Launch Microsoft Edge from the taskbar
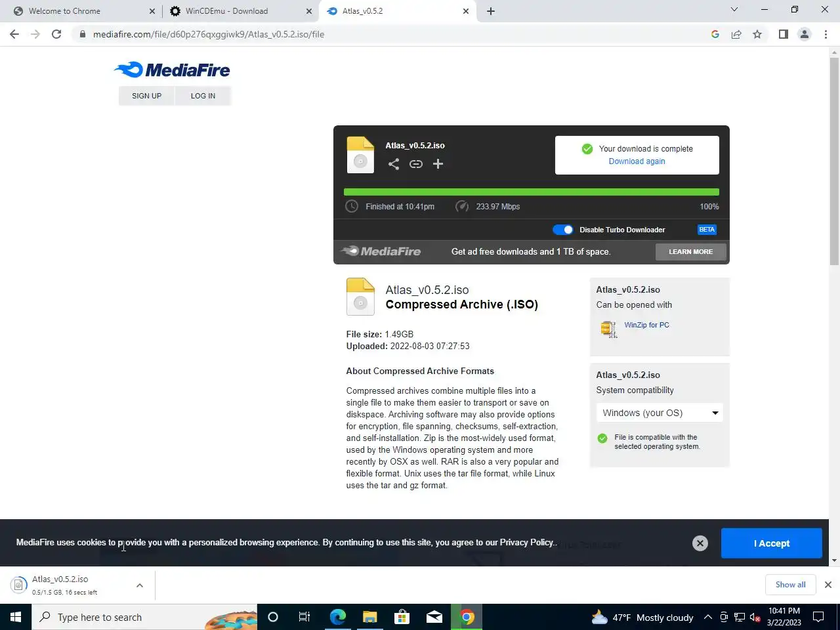This screenshot has height=630, width=840. click(x=337, y=617)
